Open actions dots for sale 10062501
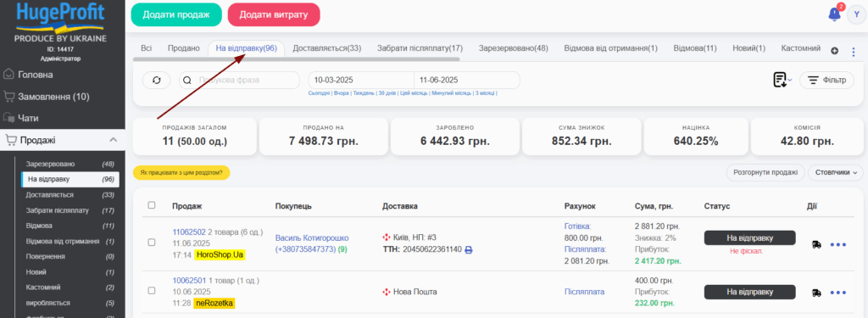 pos(838,293)
